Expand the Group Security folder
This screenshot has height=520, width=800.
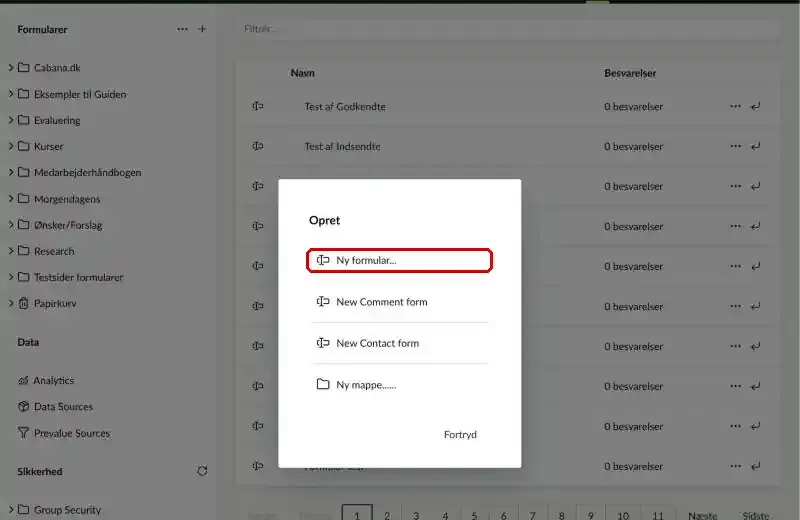tap(11, 509)
